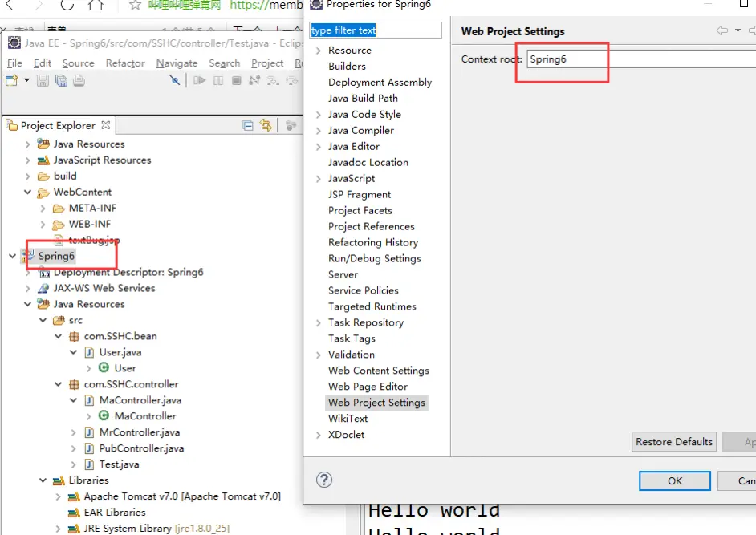The image size is (756, 535).
Task: Open the Source menu in Eclipse
Action: coord(78,63)
